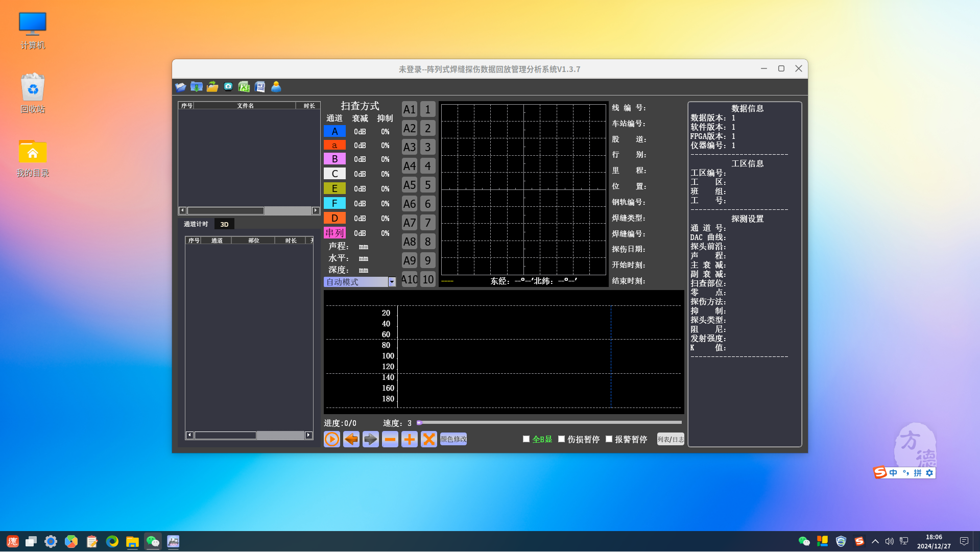Open the notification center icon
Screen dimensions: 980x552
(964, 541)
